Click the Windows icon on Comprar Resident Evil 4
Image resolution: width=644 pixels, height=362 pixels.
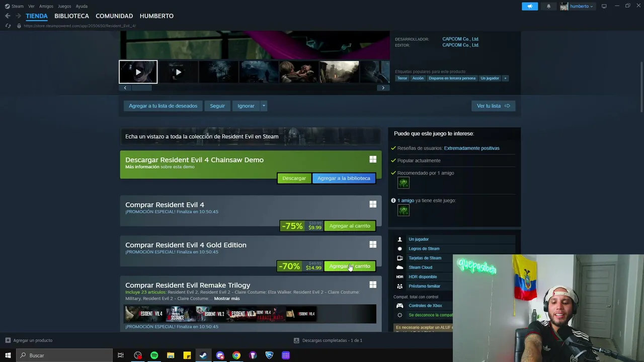pos(373,204)
